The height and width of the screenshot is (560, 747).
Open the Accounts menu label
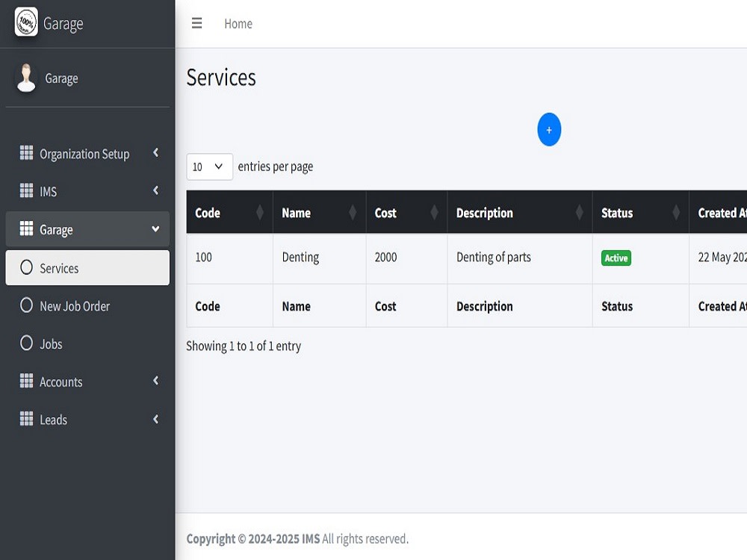coord(61,382)
